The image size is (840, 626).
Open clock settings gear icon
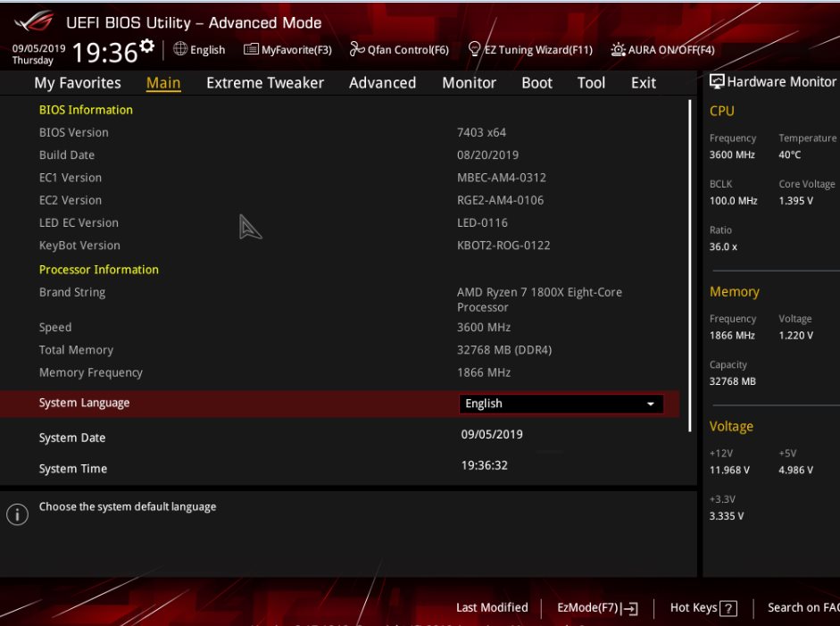point(146,46)
